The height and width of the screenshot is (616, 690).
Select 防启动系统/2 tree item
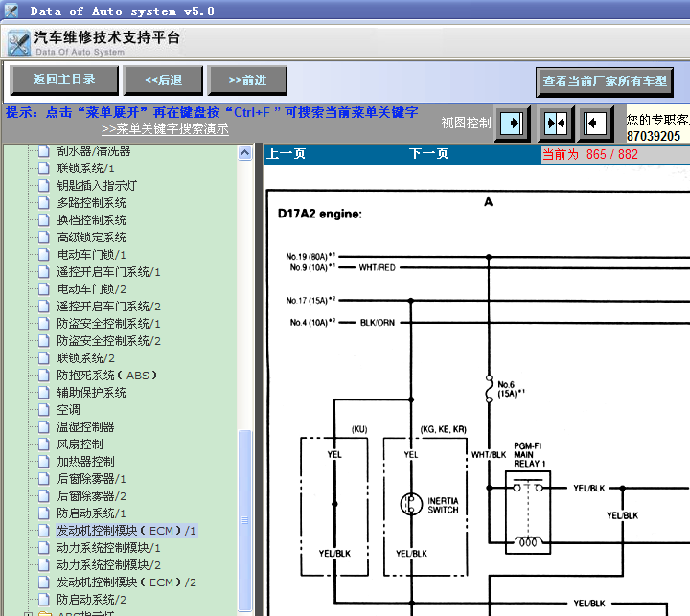click(92, 600)
